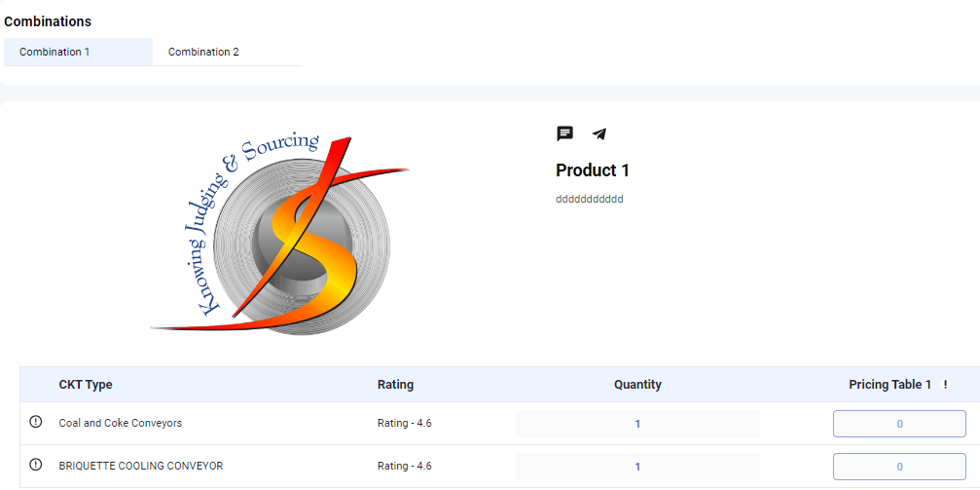Screen dimensions: 980x490
Task: Click the quantity field for Coal and Coke Conveyors
Action: click(637, 424)
